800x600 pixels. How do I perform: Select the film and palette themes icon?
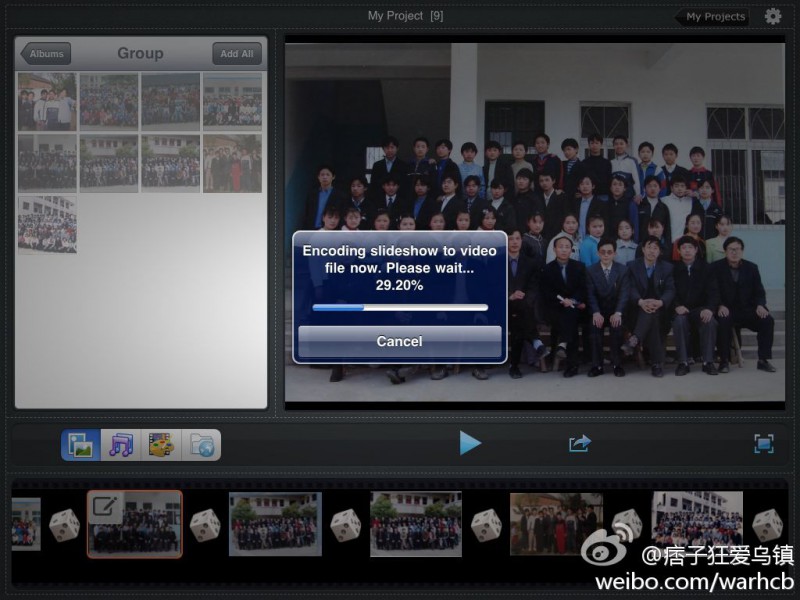[161, 445]
